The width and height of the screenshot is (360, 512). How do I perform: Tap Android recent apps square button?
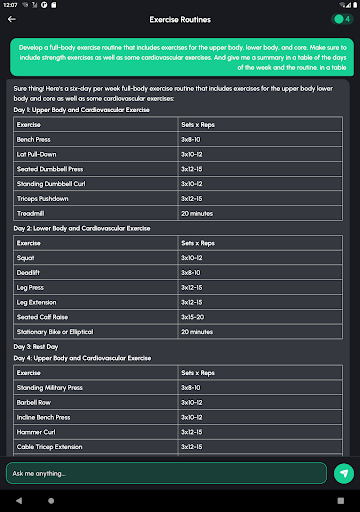[341, 501]
